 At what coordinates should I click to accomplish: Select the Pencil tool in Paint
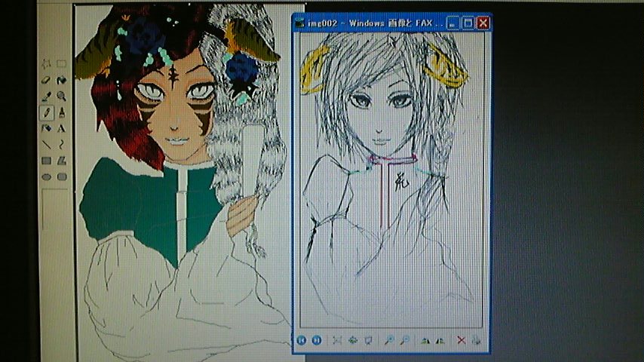tap(46, 112)
